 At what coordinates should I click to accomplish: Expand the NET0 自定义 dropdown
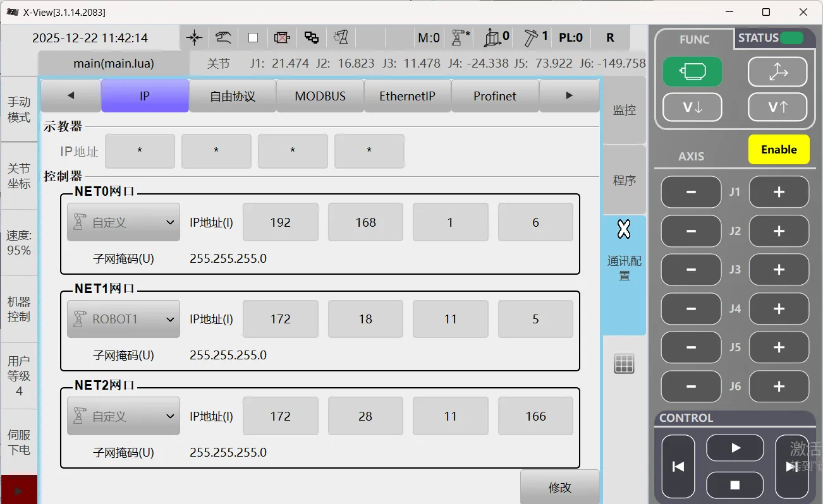[x=123, y=222]
